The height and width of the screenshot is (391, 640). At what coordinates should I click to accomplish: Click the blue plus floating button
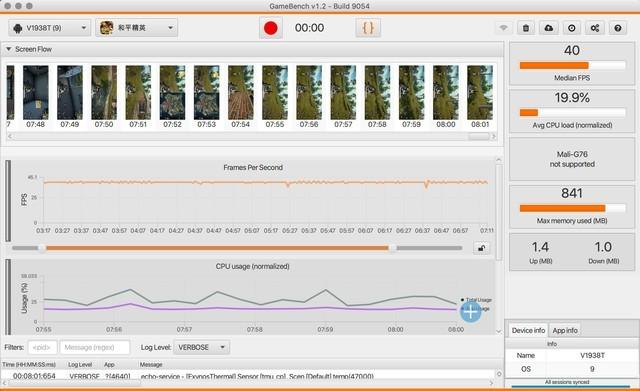(x=471, y=312)
